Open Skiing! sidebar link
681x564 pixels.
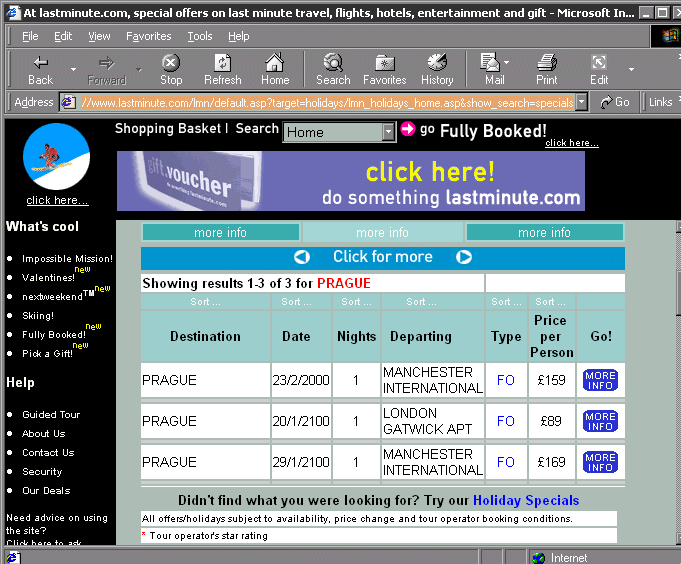coord(38,316)
